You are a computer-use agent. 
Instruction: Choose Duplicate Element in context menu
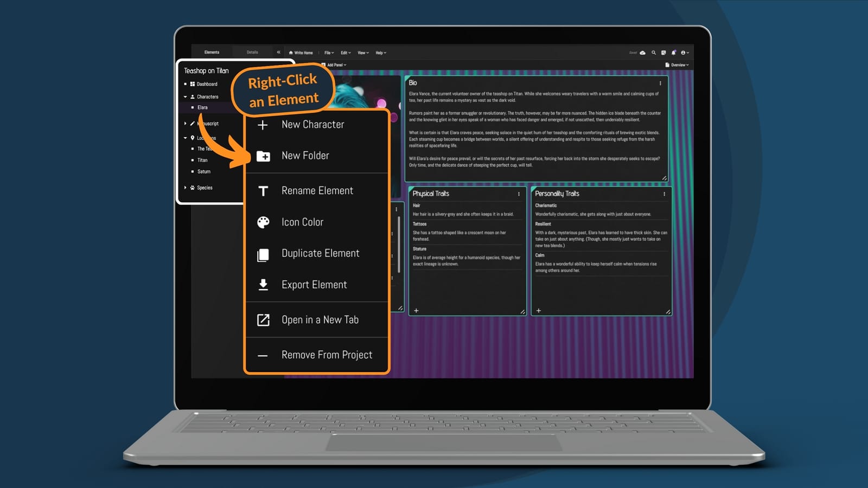320,254
